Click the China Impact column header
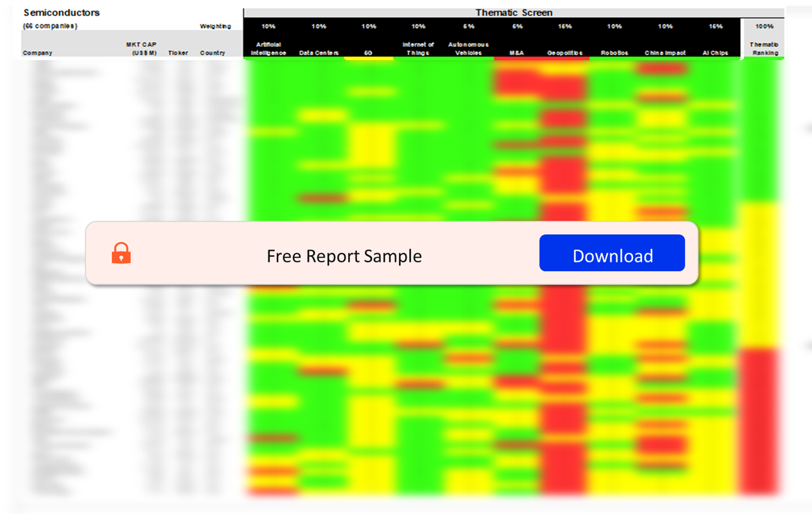Viewport: 812px width, 514px height. 665,53
